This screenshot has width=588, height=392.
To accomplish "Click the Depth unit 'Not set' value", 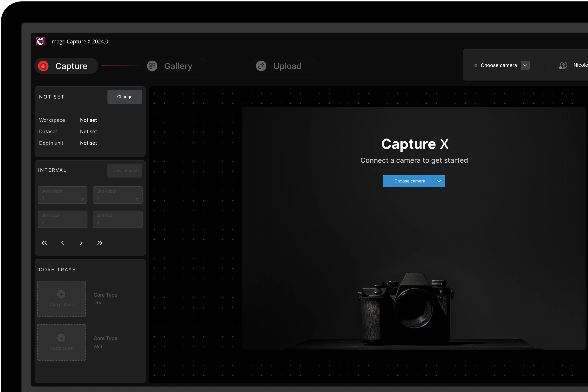I will tap(88, 143).
